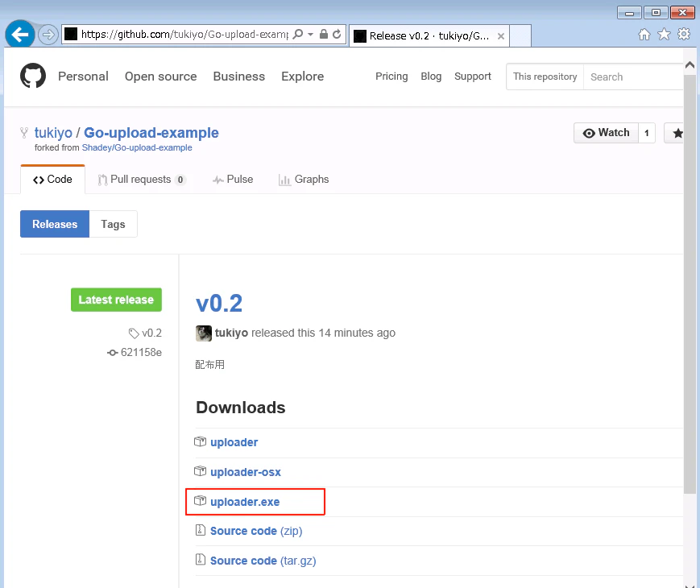Click the Latest release label
The image size is (700, 588).
coord(116,300)
